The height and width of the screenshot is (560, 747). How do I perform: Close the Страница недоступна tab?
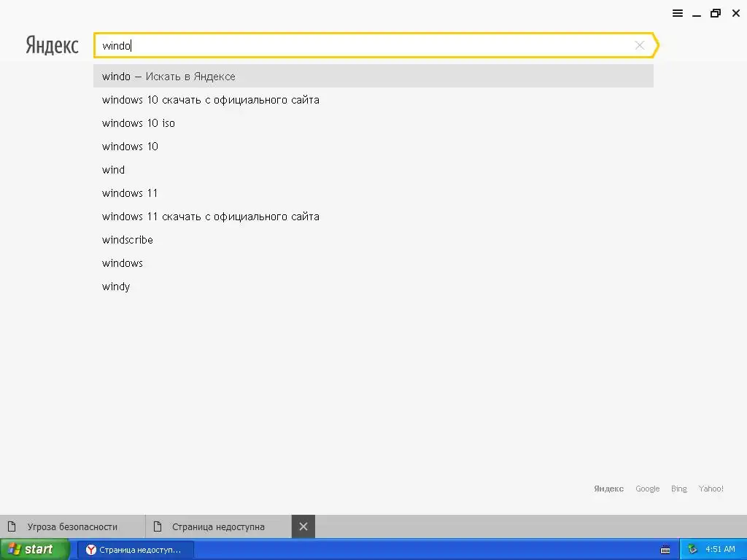pos(303,526)
